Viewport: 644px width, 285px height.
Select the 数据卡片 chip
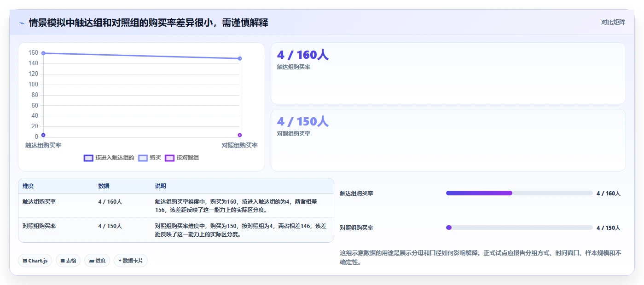tap(131, 261)
